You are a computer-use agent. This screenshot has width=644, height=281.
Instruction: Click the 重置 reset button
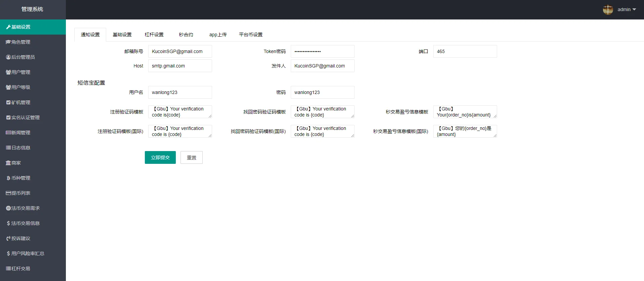point(191,157)
